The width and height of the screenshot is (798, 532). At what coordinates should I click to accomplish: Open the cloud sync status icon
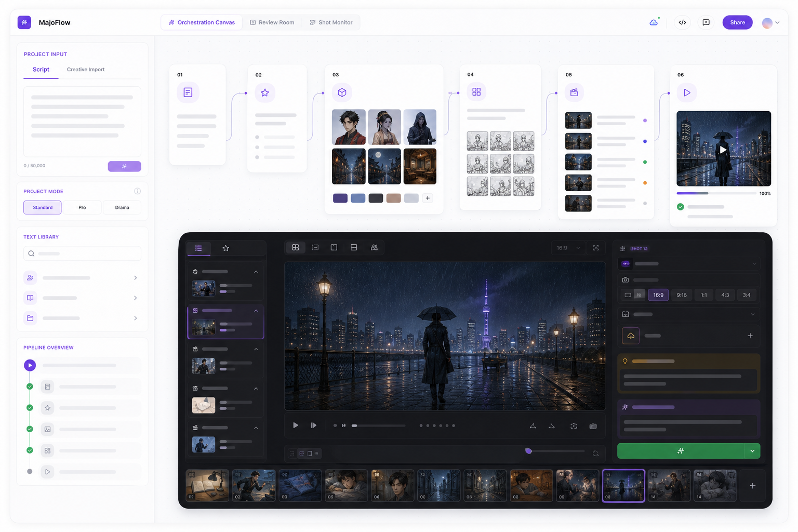click(x=654, y=22)
